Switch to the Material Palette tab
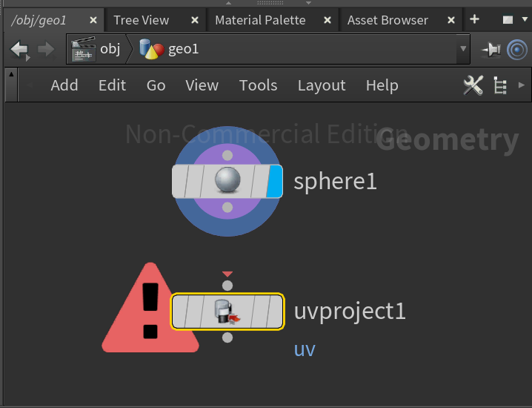 [260, 20]
